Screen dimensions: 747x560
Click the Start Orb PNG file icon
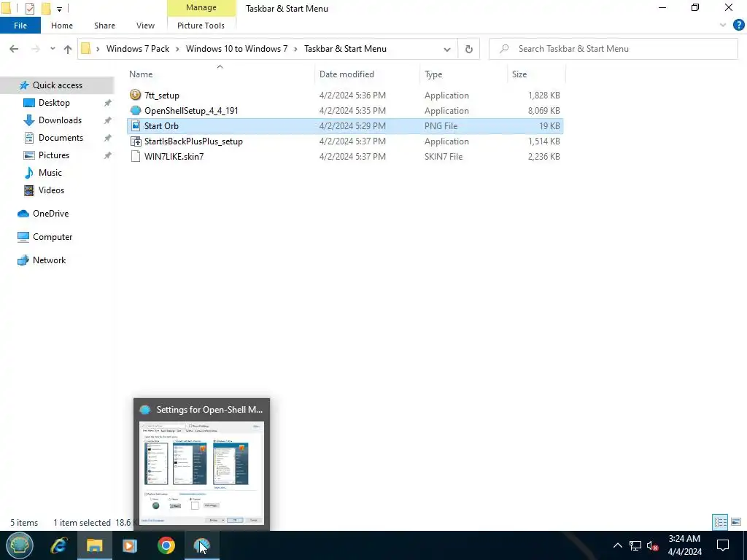(135, 125)
